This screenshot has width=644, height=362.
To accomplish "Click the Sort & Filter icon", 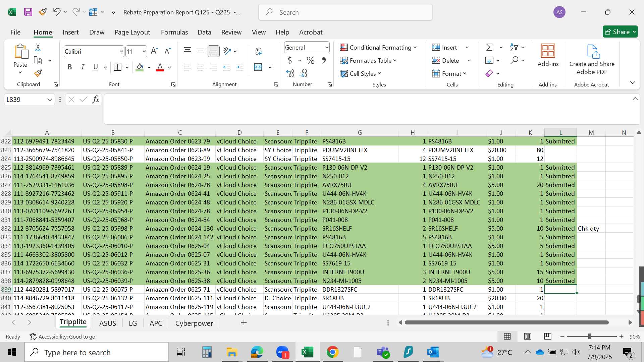I will tap(514, 48).
